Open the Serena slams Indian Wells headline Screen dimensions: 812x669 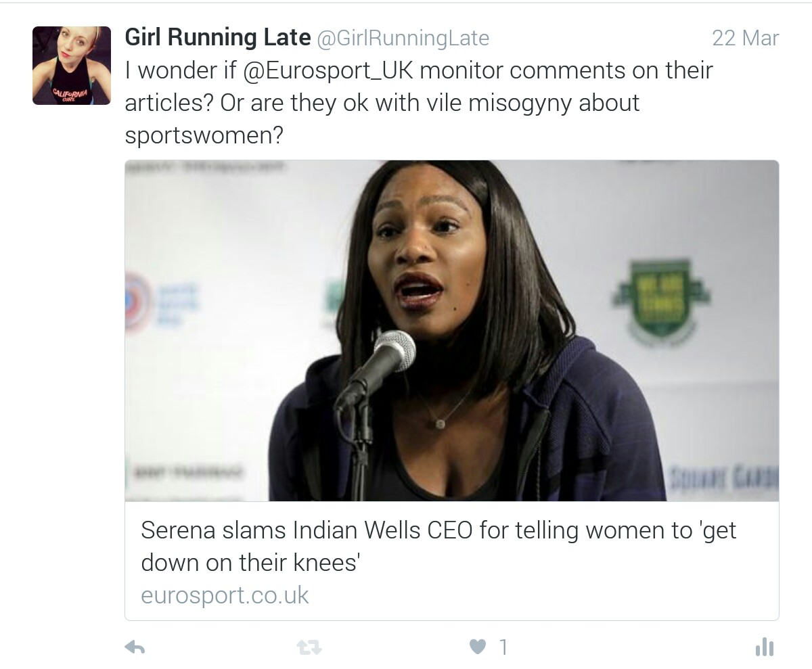click(438, 530)
